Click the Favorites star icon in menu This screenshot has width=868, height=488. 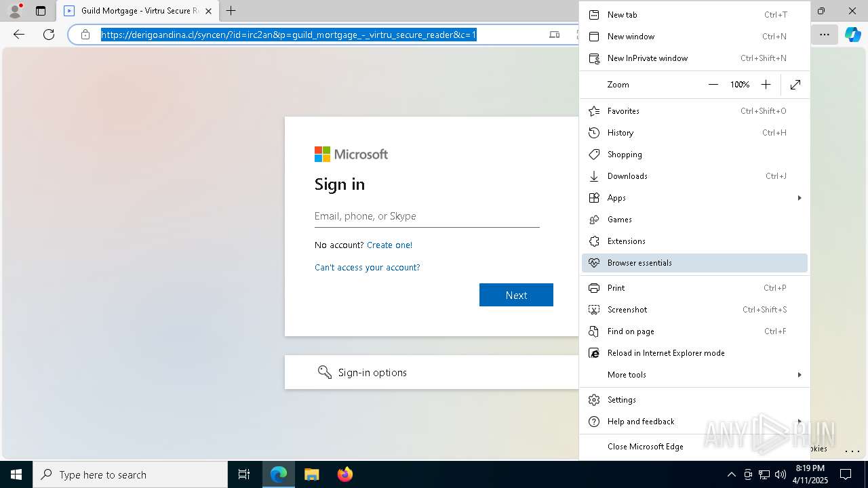pyautogui.click(x=594, y=111)
